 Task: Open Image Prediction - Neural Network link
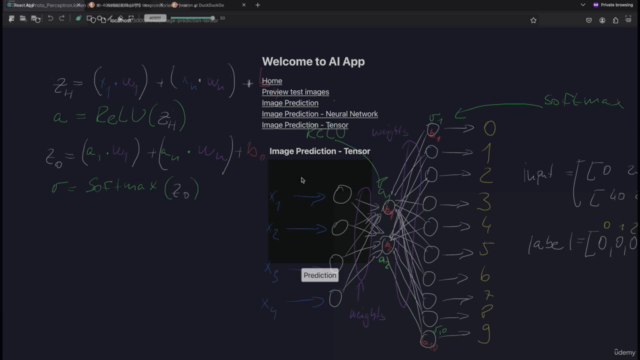click(x=320, y=114)
